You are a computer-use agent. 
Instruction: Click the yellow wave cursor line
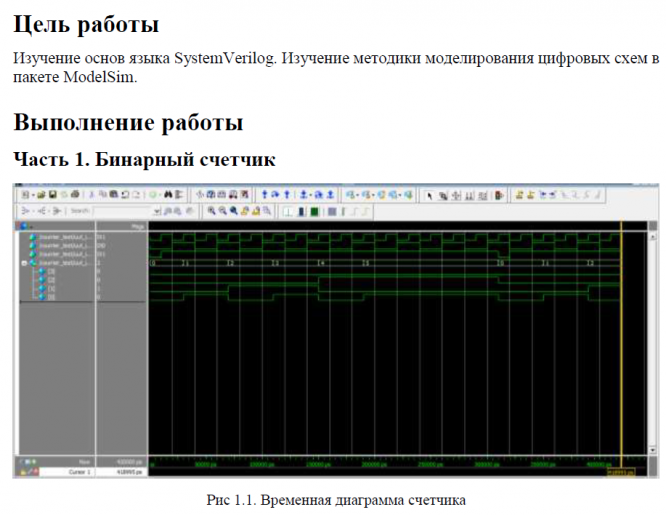(x=621, y=340)
